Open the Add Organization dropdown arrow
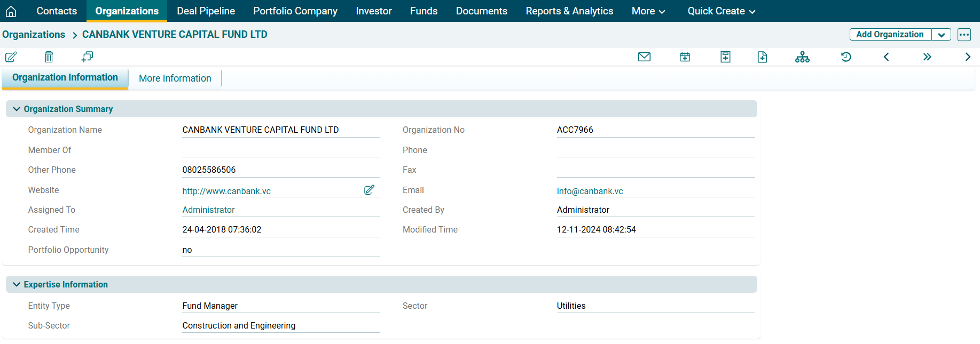The image size is (980, 344). (941, 35)
